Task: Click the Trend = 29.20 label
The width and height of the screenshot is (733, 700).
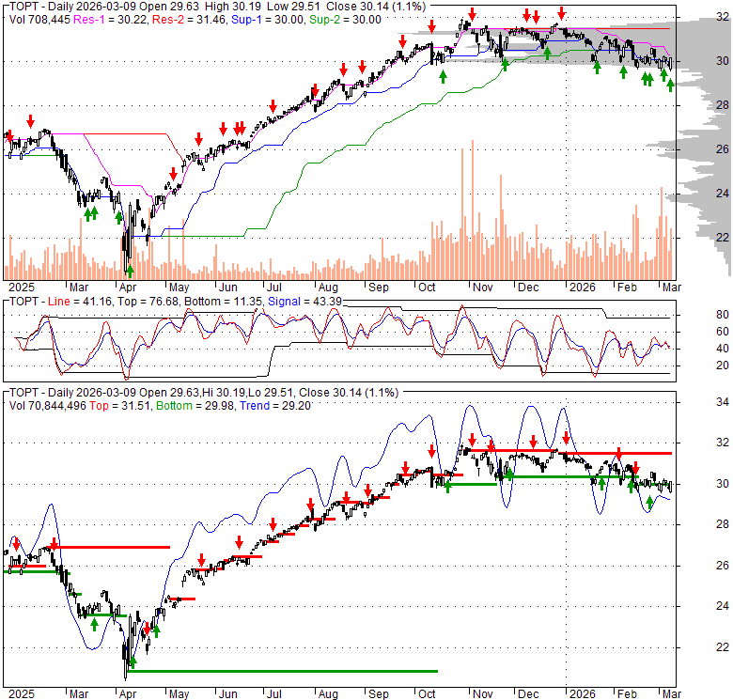Action: point(275,406)
